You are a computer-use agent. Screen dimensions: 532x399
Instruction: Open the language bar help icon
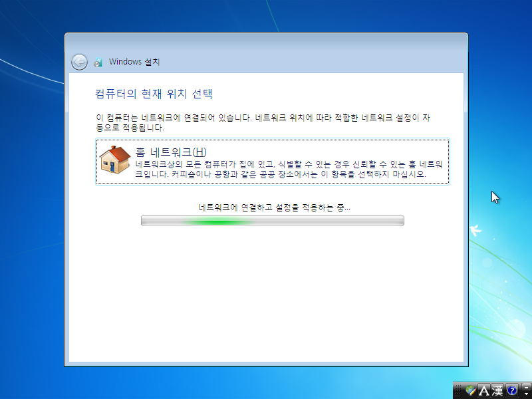(511, 390)
